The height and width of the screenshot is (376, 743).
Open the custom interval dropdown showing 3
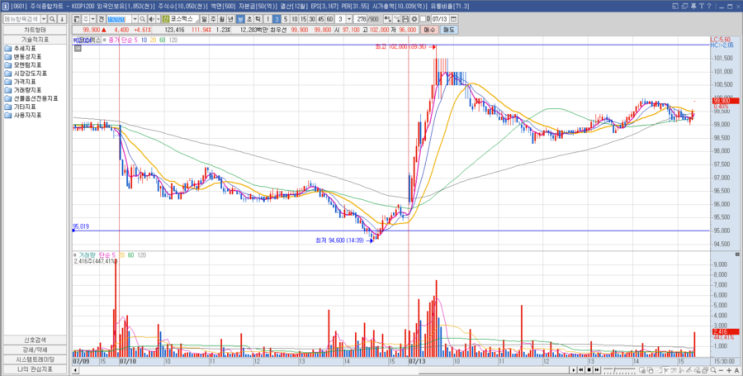pyautogui.click(x=349, y=19)
